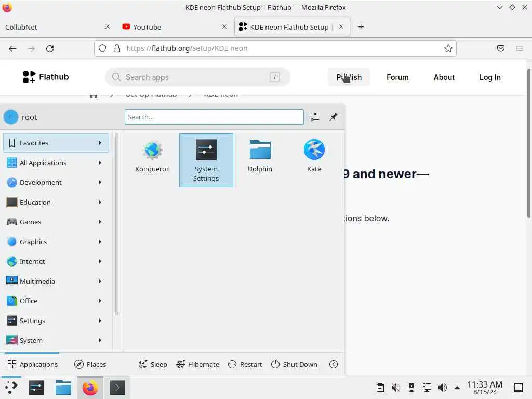Click the muted microphone tray icon
Image resolution: width=532 pixels, height=399 pixels.
(x=395, y=388)
